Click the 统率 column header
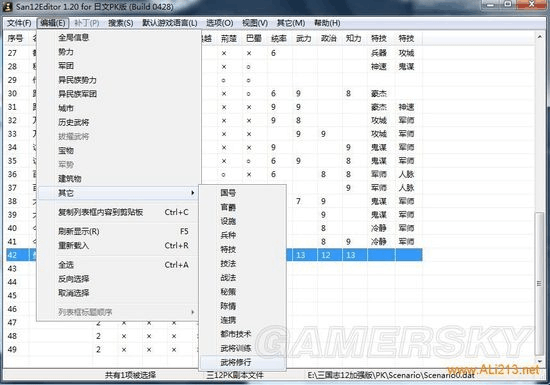 pos(280,38)
